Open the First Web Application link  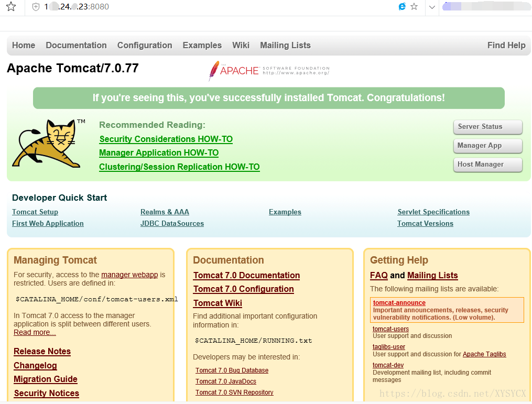48,224
